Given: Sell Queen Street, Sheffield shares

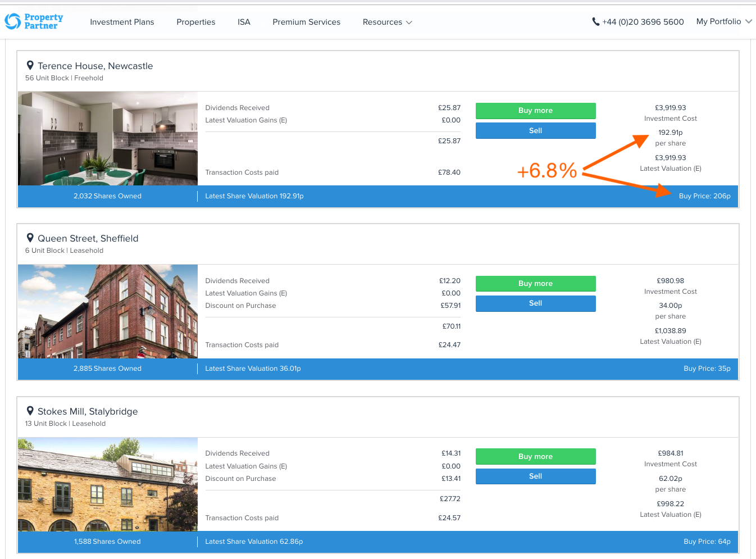Looking at the screenshot, I should [535, 303].
